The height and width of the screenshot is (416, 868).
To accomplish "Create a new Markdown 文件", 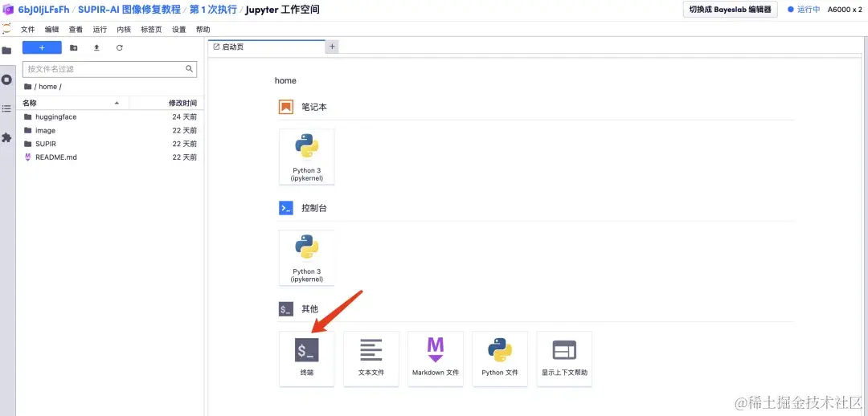I will [x=436, y=358].
